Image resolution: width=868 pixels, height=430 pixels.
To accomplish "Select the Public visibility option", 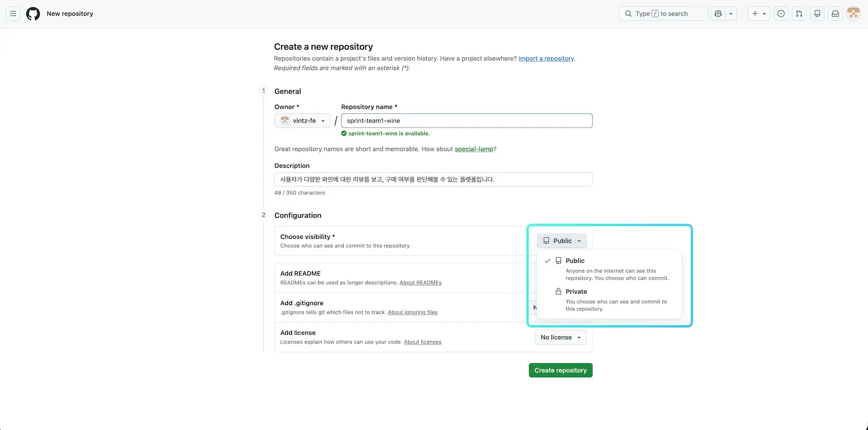I will click(609, 269).
